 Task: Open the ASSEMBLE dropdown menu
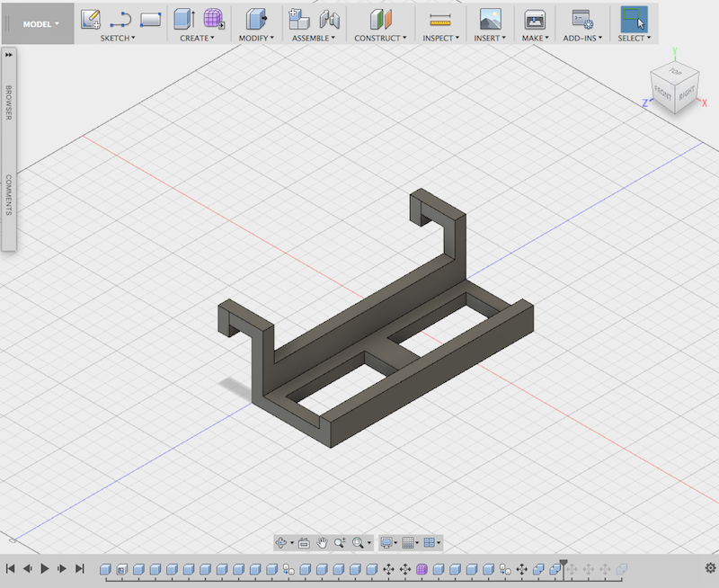click(314, 38)
